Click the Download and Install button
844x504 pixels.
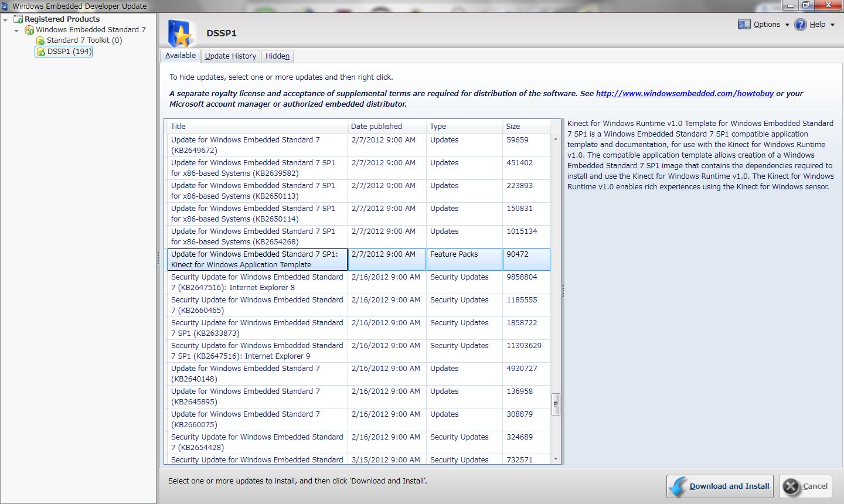(720, 486)
